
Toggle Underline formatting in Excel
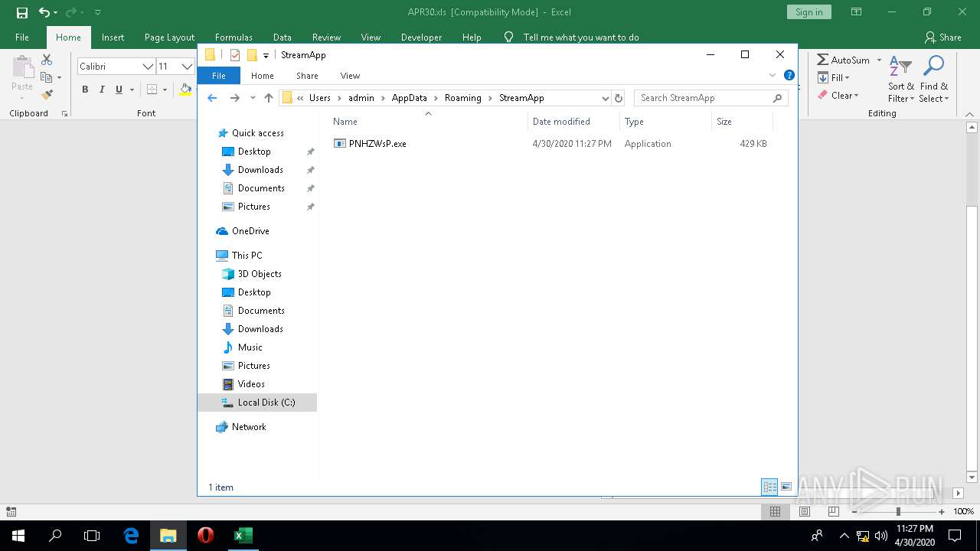[119, 90]
